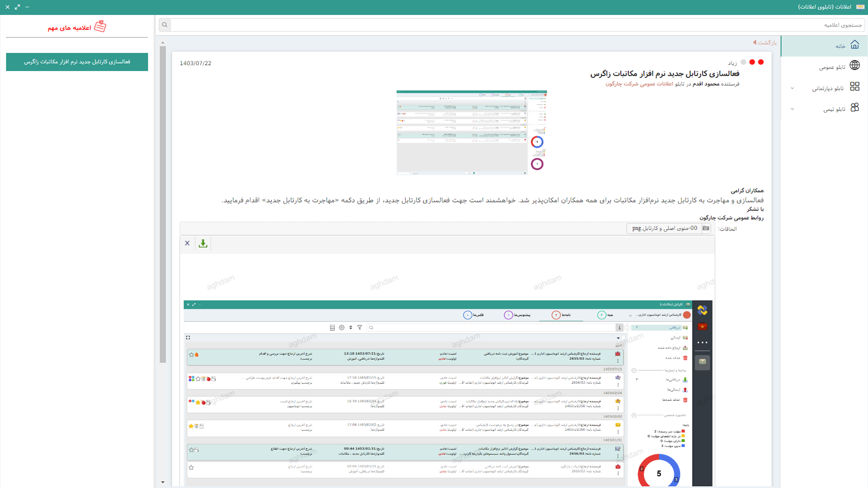The image size is (868, 488).
Task: Click scrollbar down arrow in announcement pane
Action: coord(163,482)
